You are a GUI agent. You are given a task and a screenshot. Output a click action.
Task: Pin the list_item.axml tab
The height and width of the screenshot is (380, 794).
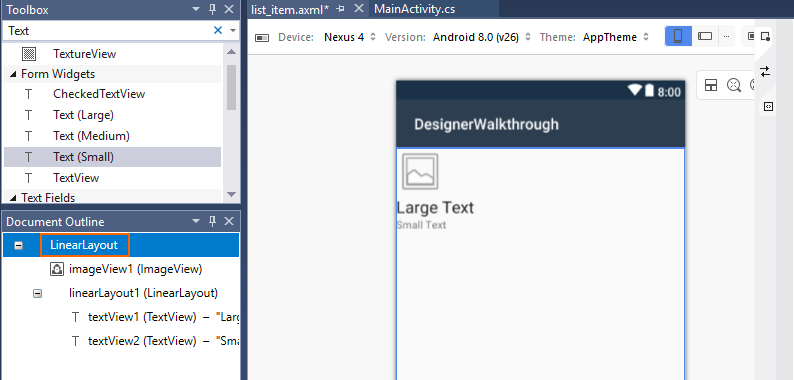tap(341, 9)
